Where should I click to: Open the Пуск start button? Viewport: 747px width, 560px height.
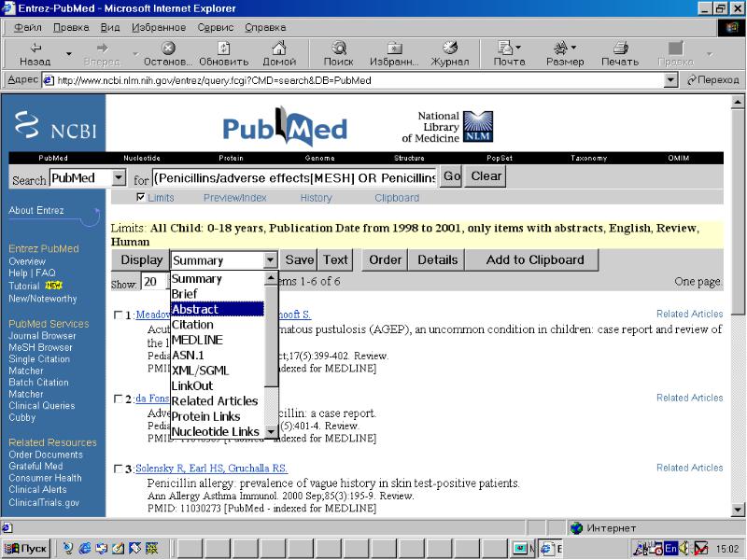[26, 549]
